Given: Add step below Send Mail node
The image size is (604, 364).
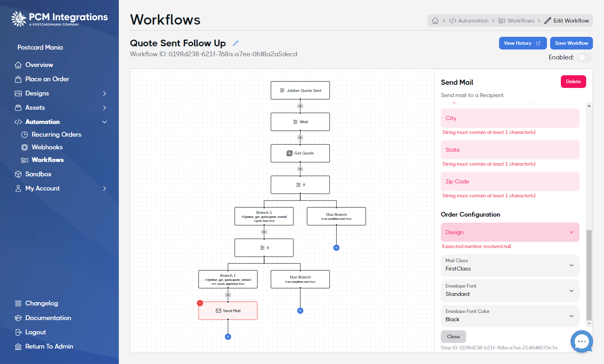Looking at the screenshot, I should [x=228, y=337].
